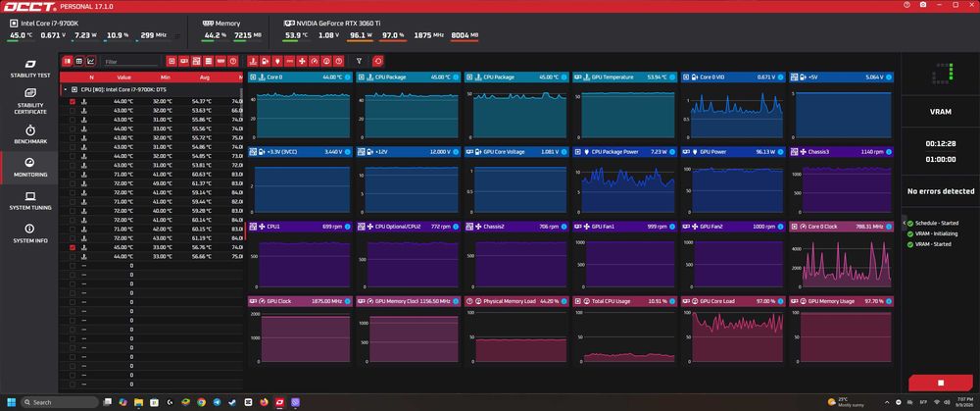The image size is (980, 411).
Task: Check the row with average 55.86 °C
Action: pos(73,120)
